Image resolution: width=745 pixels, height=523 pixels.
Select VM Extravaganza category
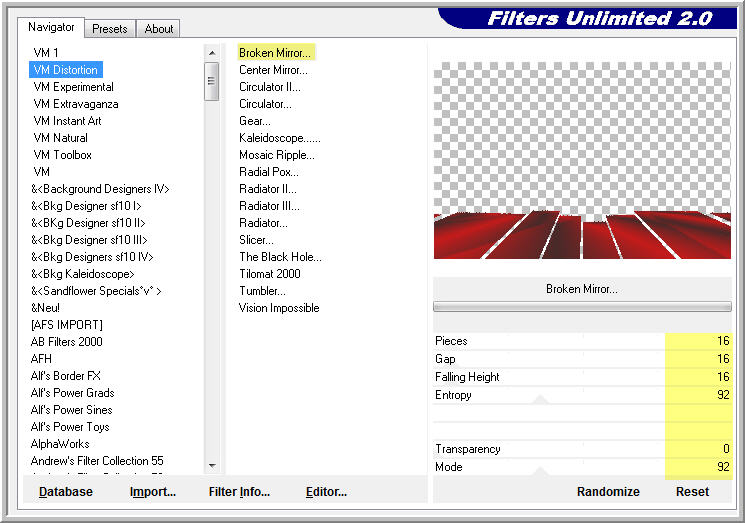click(76, 104)
